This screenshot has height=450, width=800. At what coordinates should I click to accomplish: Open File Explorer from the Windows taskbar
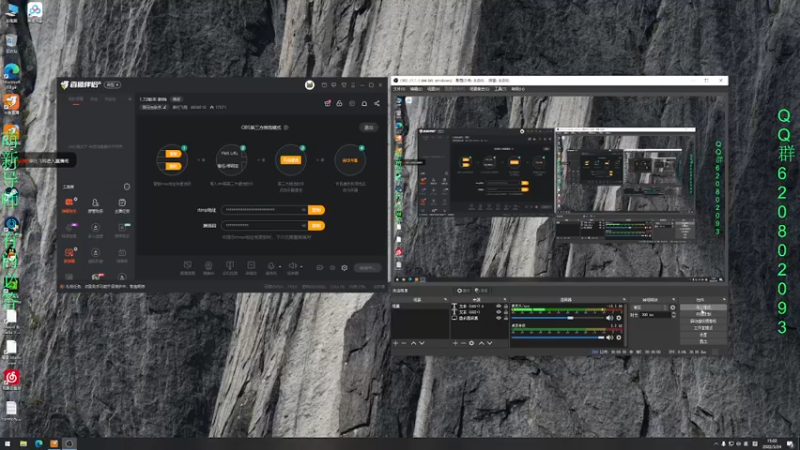tap(23, 443)
